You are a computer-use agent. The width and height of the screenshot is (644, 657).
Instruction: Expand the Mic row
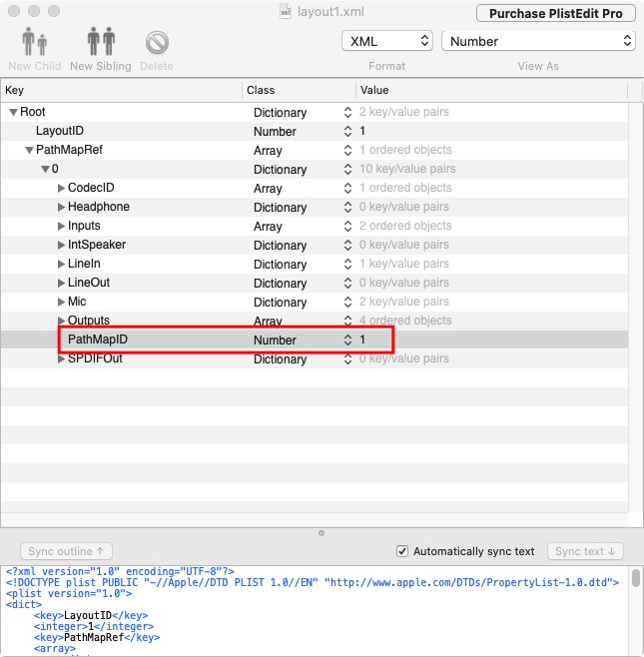coord(61,302)
